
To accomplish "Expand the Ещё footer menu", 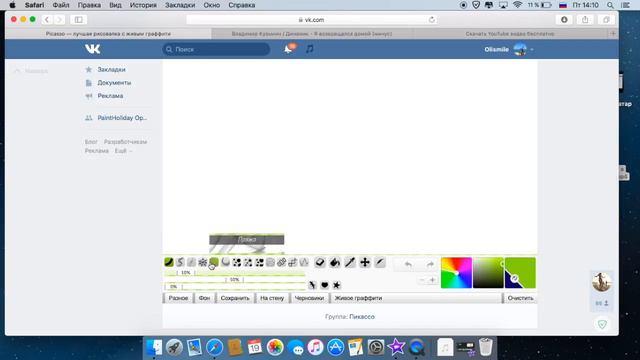I will pos(123,151).
